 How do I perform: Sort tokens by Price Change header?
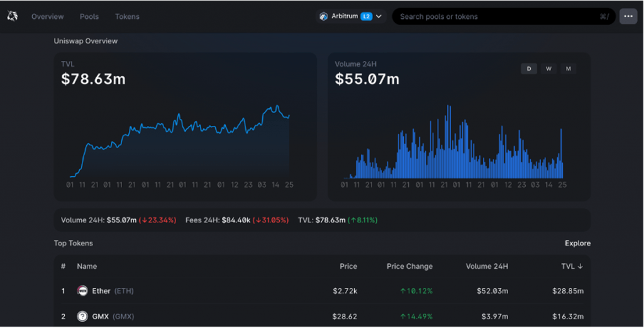[x=409, y=266]
